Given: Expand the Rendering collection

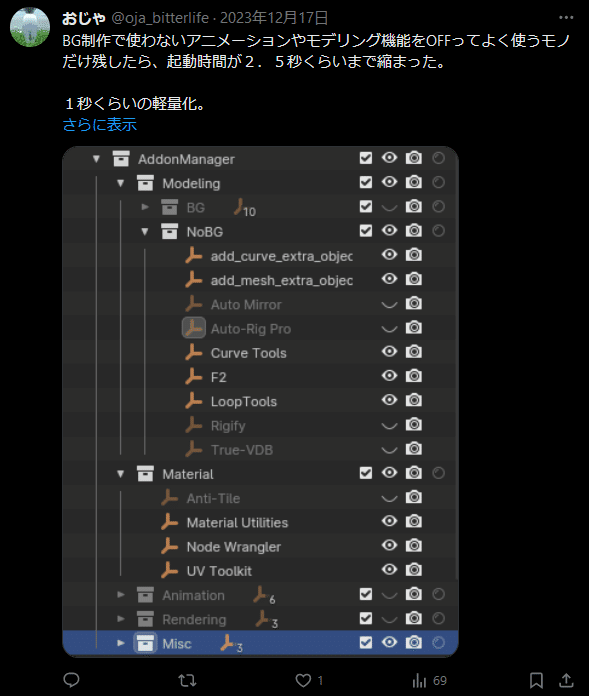Looking at the screenshot, I should click(x=120, y=619).
